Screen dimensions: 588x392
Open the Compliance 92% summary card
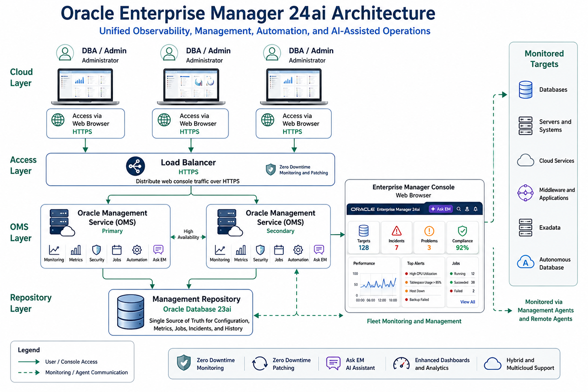tap(463, 237)
